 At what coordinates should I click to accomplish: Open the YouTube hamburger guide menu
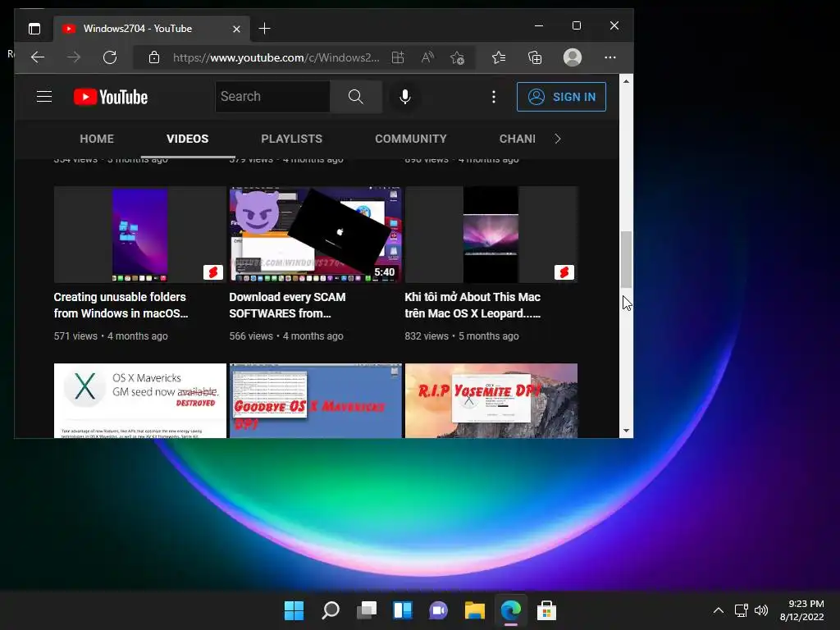44,97
